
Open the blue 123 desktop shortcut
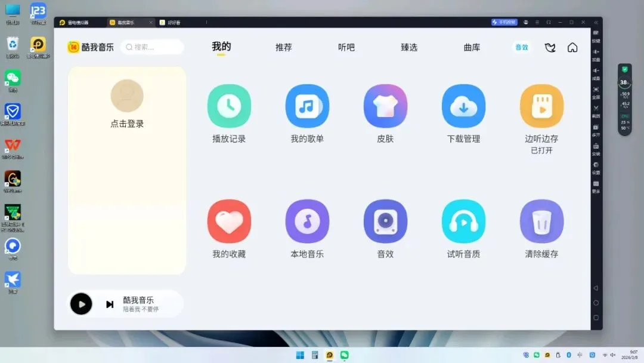38,14
